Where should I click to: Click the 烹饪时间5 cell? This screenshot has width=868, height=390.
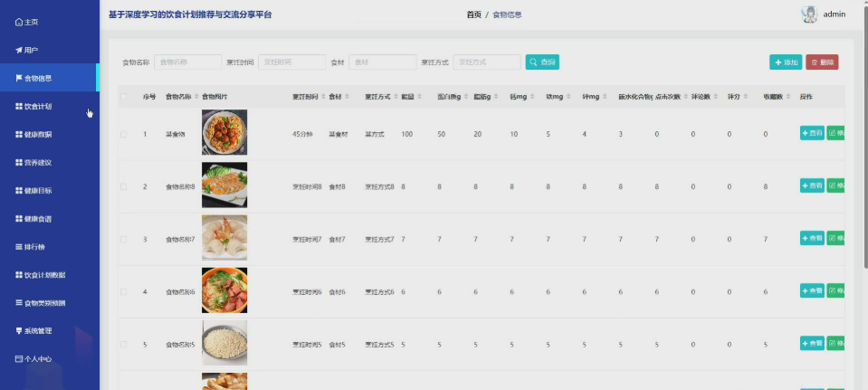307,345
